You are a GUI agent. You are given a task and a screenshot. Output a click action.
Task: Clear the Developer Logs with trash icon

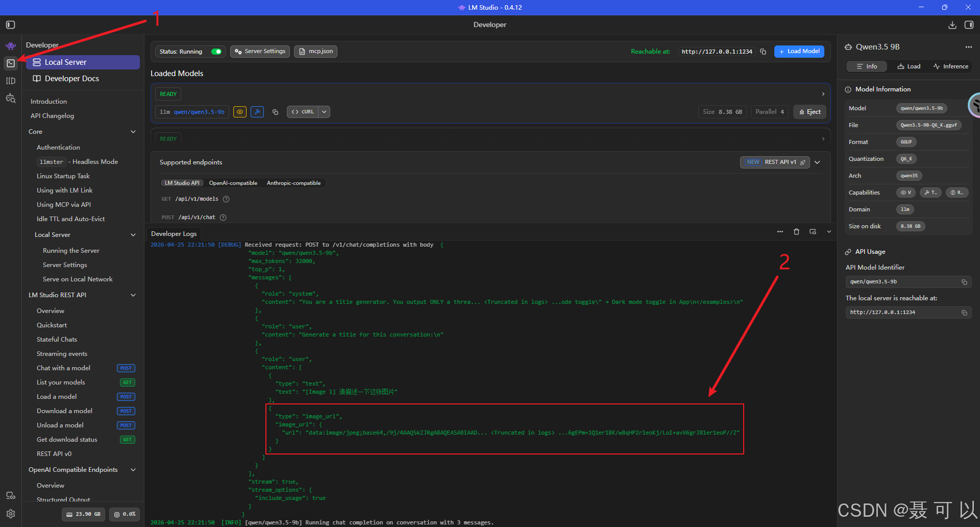click(x=796, y=232)
